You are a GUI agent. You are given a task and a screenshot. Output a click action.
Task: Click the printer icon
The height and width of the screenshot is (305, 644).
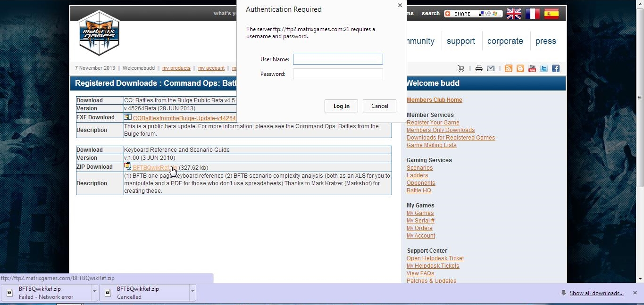click(479, 68)
